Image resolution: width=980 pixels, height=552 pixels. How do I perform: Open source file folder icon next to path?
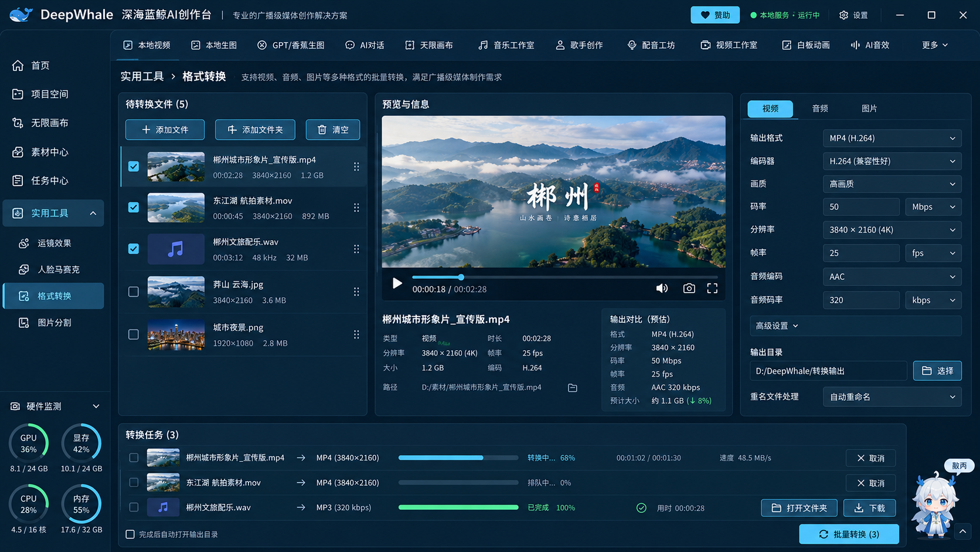pos(573,388)
